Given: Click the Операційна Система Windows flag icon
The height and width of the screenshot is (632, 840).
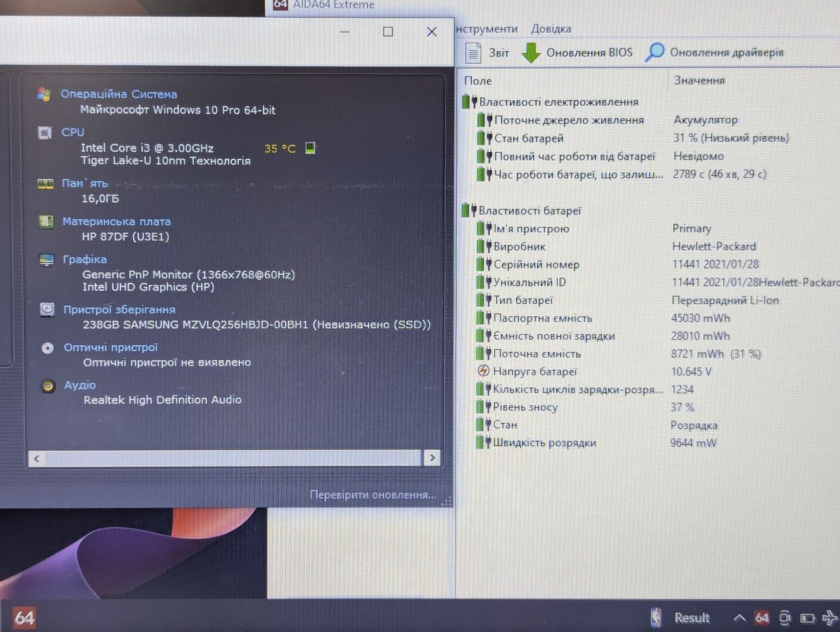Looking at the screenshot, I should [x=45, y=95].
